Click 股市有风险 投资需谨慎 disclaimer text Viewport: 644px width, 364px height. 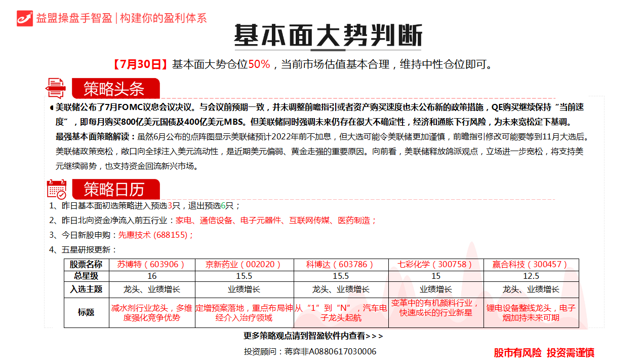pyautogui.click(x=544, y=353)
